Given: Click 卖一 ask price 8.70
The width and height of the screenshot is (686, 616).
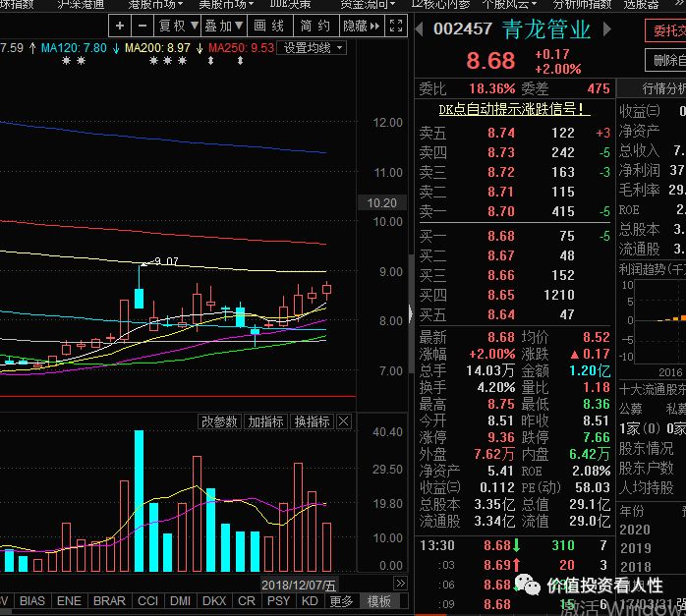Looking at the screenshot, I should (501, 211).
